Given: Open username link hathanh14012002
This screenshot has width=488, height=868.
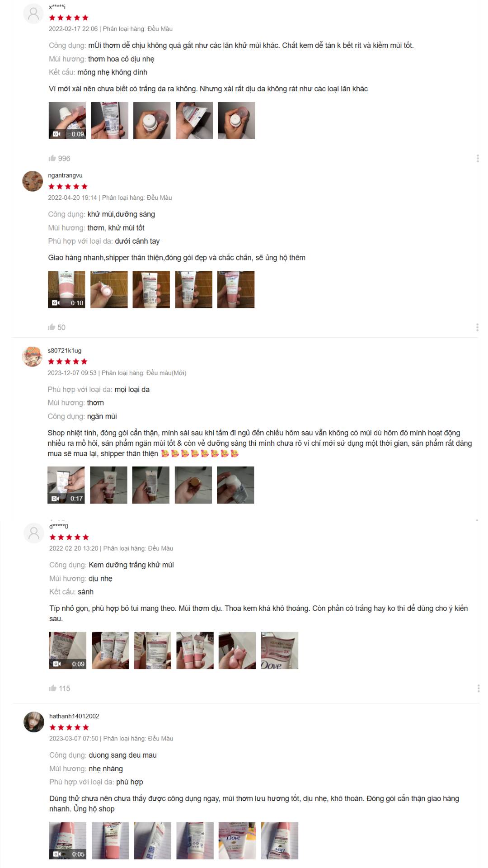Looking at the screenshot, I should click(74, 716).
